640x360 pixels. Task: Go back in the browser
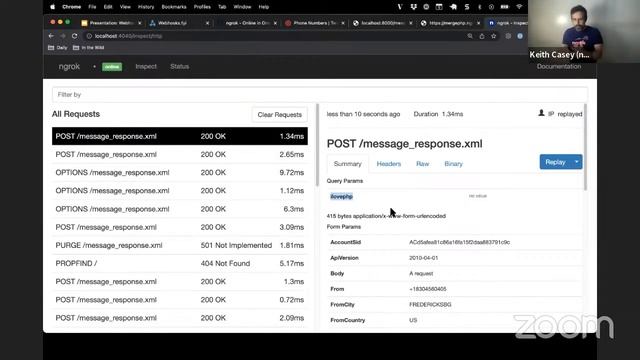point(51,36)
